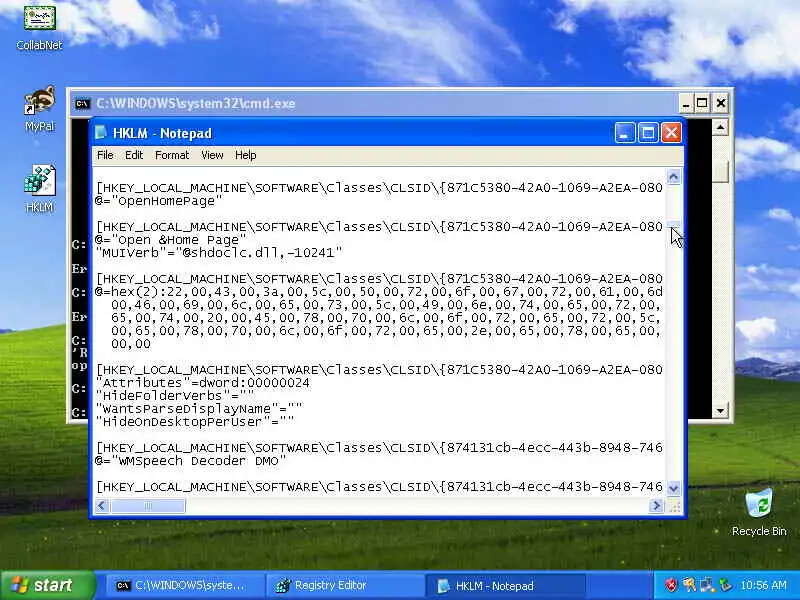Click the cmd.exe title bar icon
The height and width of the screenshot is (600, 800).
tap(83, 104)
